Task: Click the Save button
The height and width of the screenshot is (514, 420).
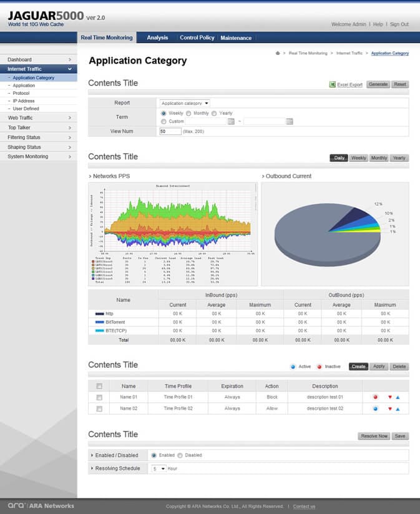Action: click(400, 436)
